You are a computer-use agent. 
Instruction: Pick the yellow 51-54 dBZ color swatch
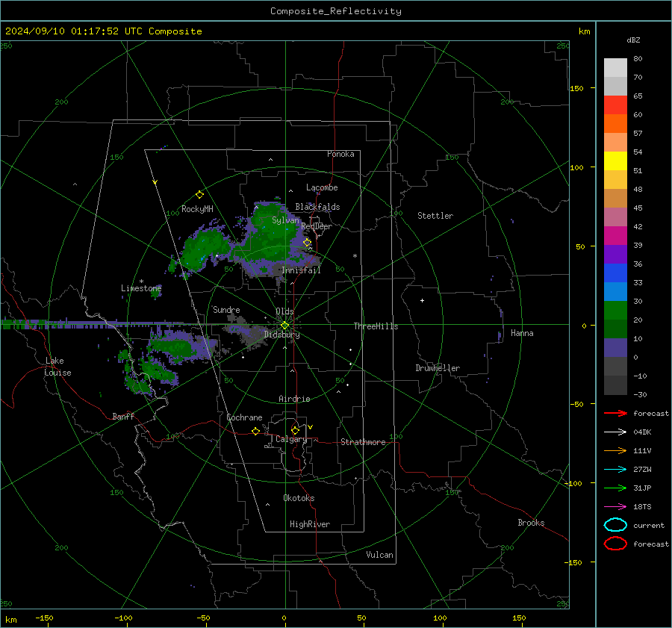pos(615,161)
